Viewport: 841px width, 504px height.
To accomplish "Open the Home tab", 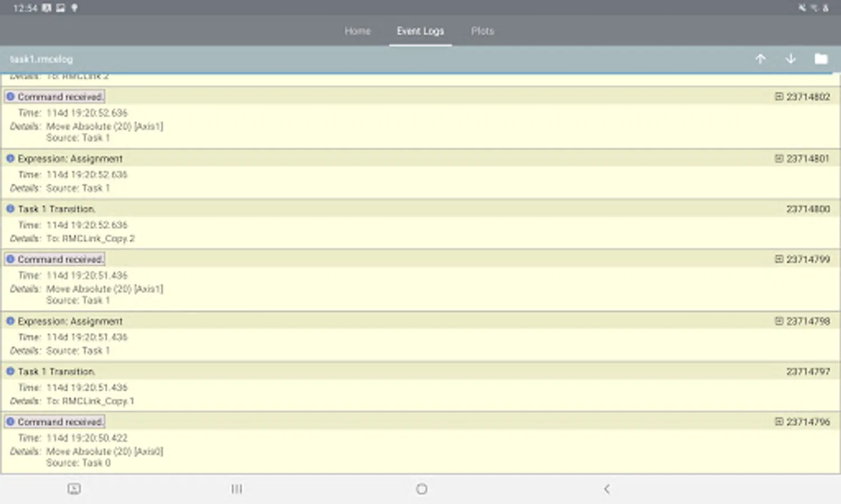I will coord(357,31).
